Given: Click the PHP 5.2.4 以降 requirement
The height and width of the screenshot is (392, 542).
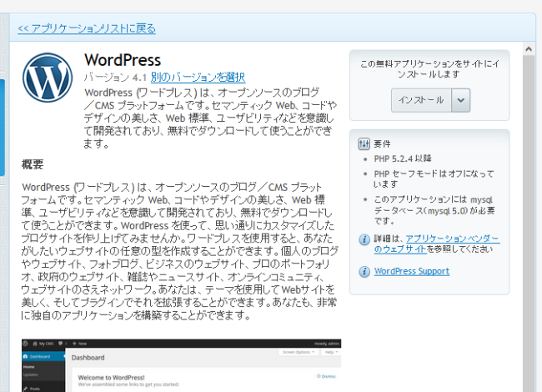Looking at the screenshot, I should (x=403, y=158).
